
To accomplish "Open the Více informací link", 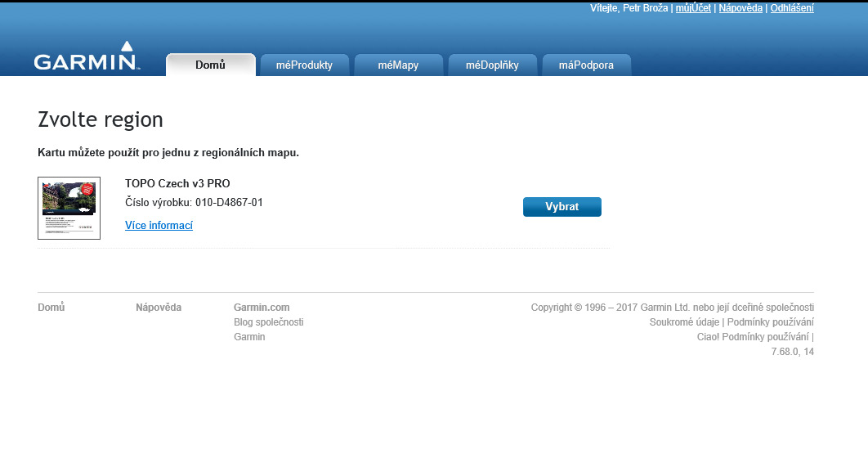I will coord(159,226).
